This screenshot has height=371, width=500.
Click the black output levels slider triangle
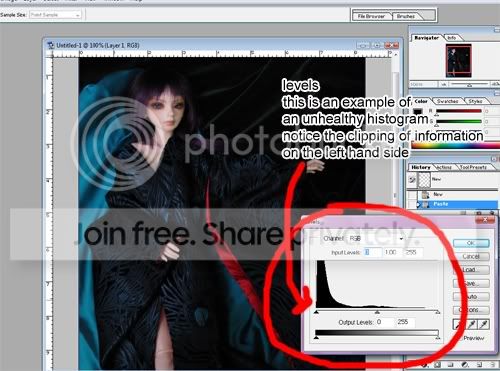coord(316,338)
